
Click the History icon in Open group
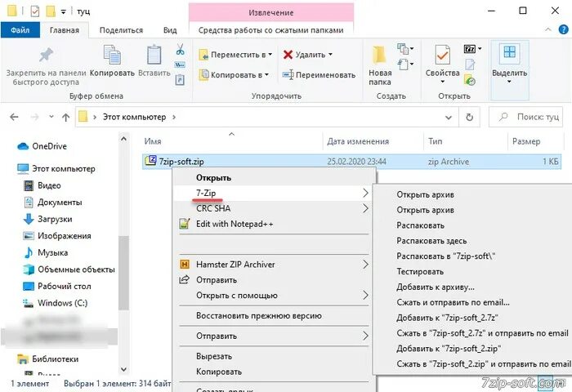click(470, 80)
